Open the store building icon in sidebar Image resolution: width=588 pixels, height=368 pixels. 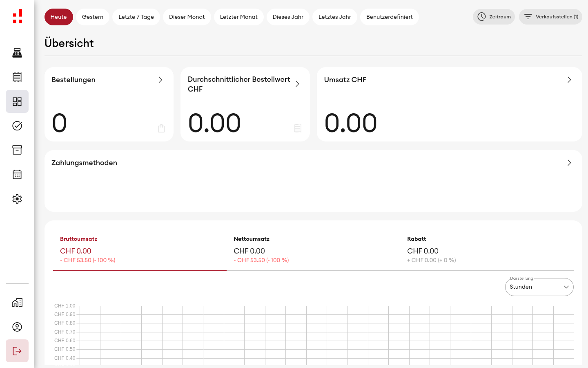[17, 303]
